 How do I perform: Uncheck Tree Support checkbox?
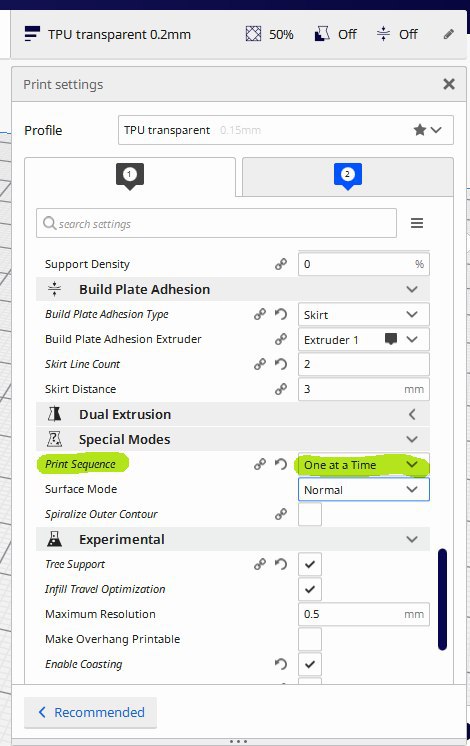(310, 564)
